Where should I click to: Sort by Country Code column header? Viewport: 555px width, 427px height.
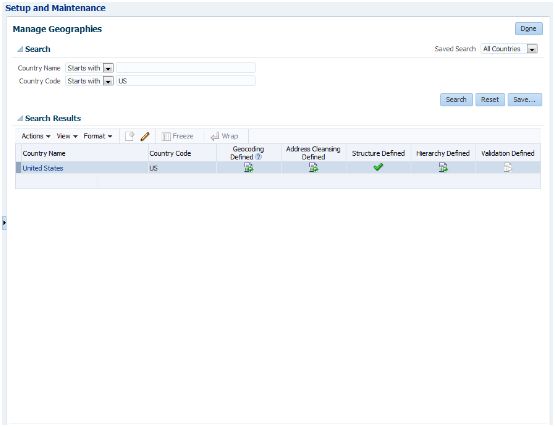(182, 153)
